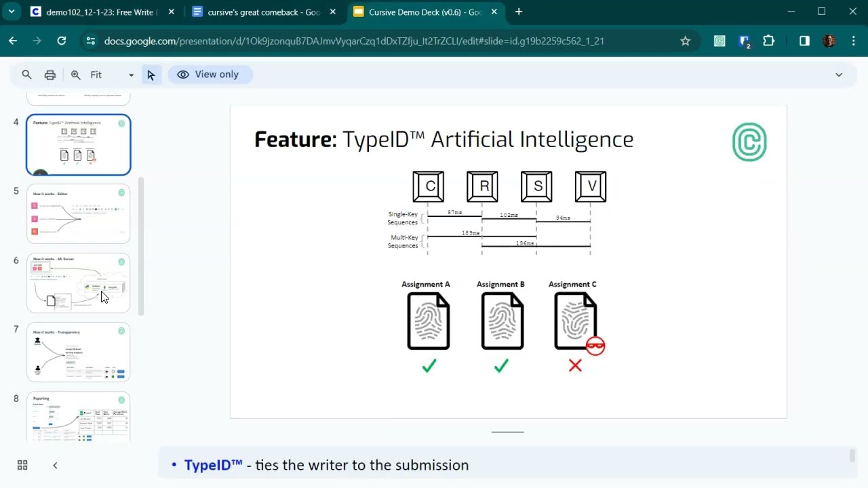
Task: Click the Assignment A fingerprint document
Action: point(429,321)
